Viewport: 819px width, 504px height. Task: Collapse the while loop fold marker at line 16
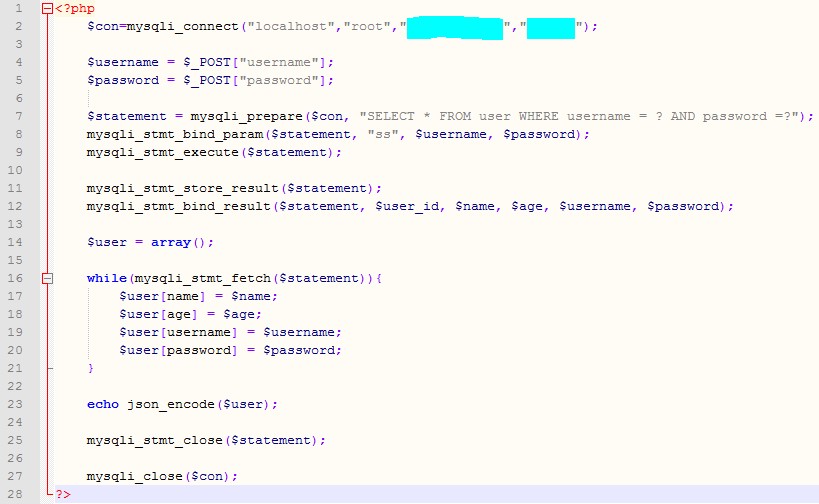(48, 278)
